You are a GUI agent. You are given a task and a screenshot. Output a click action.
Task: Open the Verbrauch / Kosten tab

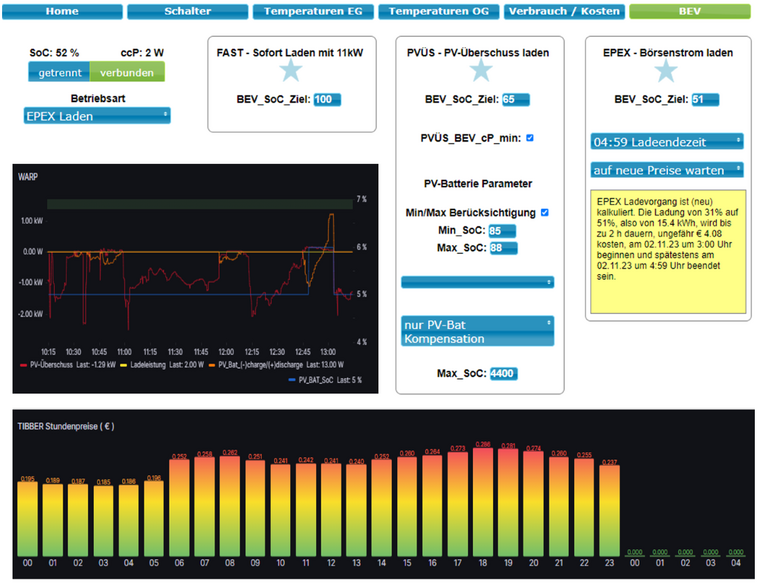point(564,12)
